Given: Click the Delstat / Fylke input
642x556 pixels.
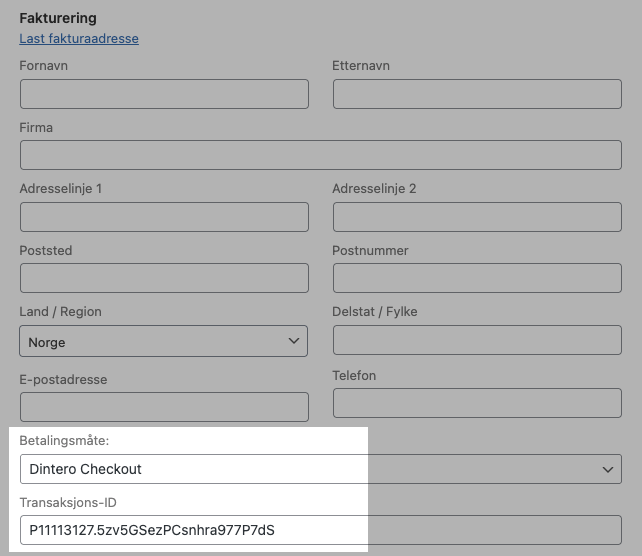Looking at the screenshot, I should click(x=477, y=340).
